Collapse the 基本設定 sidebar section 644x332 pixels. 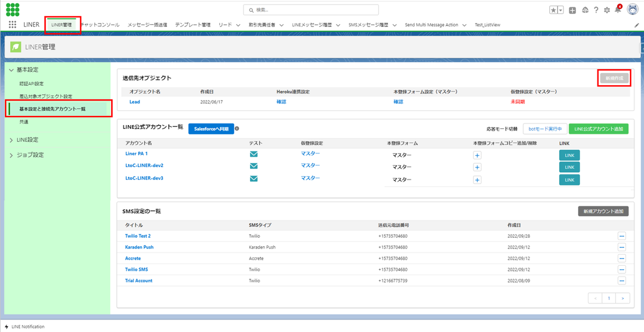[x=11, y=70]
